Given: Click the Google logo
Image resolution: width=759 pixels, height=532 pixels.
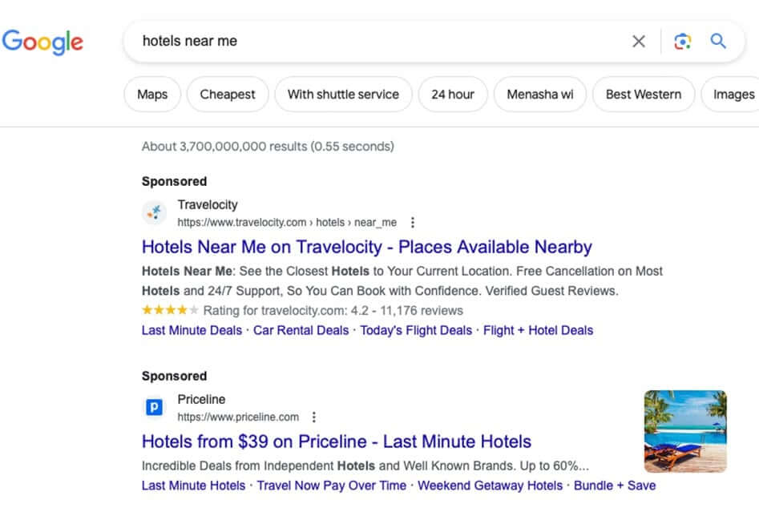Looking at the screenshot, I should 42,41.
